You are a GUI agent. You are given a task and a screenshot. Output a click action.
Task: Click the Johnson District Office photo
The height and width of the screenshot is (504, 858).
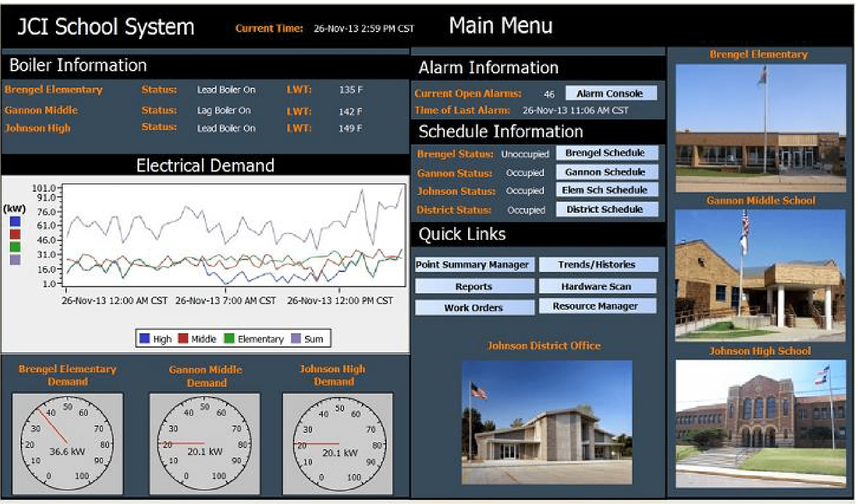[546, 423]
